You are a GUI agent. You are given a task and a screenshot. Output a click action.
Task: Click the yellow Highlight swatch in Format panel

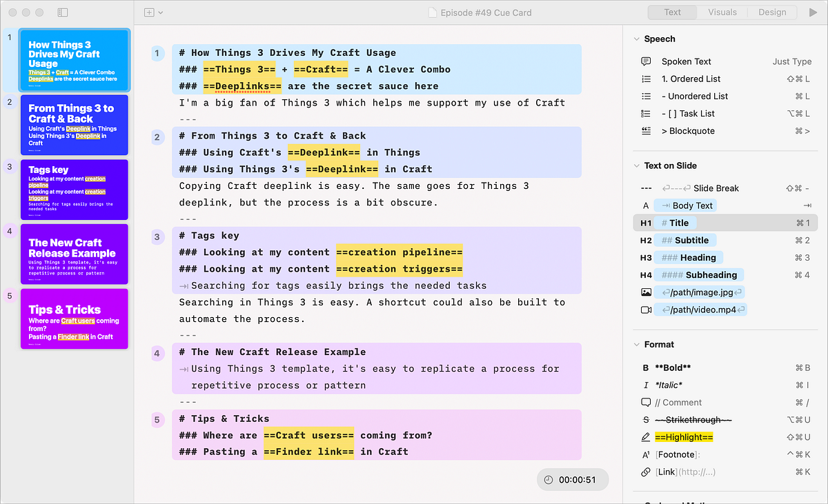tap(683, 436)
